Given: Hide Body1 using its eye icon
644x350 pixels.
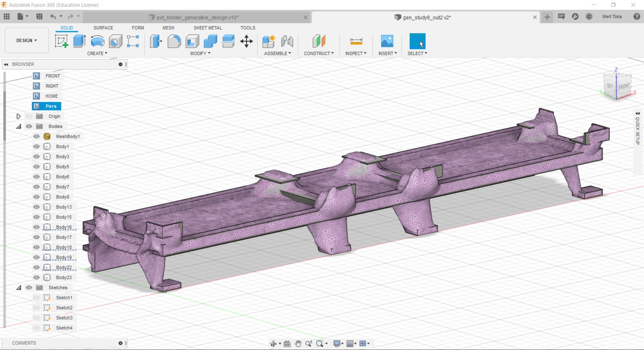Looking at the screenshot, I should click(37, 146).
